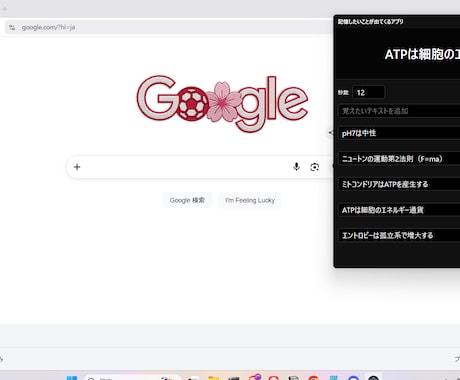Click the 覚えたいテキストを追加 input box
This screenshot has height=380, width=460.
(x=399, y=111)
